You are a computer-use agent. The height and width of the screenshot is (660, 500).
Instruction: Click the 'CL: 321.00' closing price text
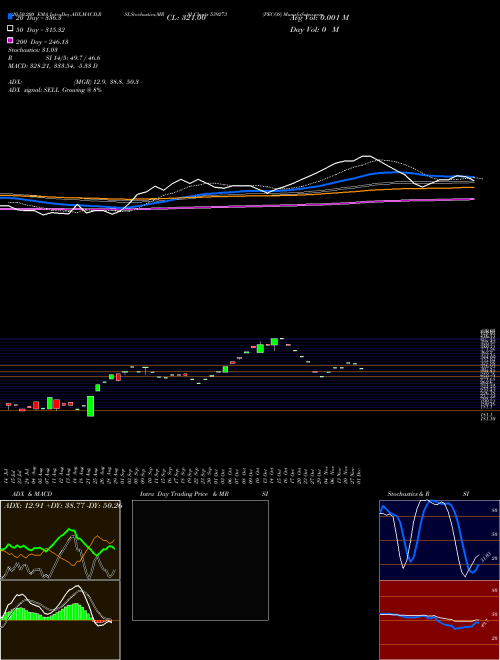point(186,18)
